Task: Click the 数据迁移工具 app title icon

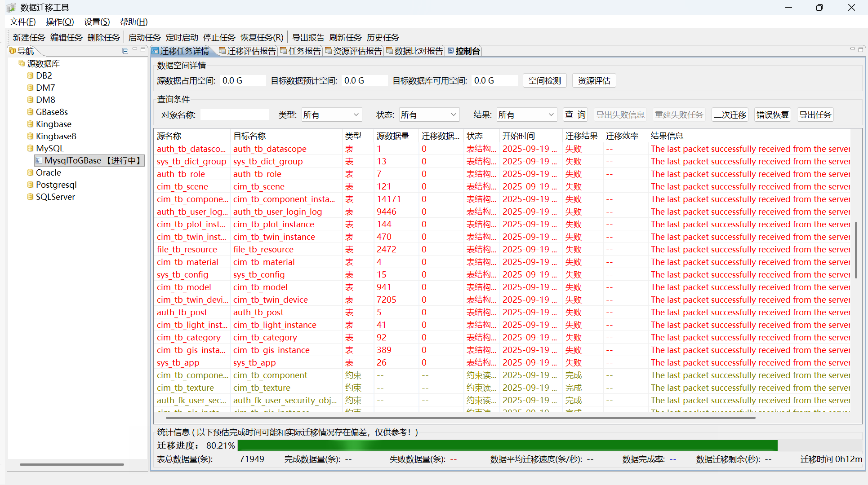Action: click(x=11, y=8)
